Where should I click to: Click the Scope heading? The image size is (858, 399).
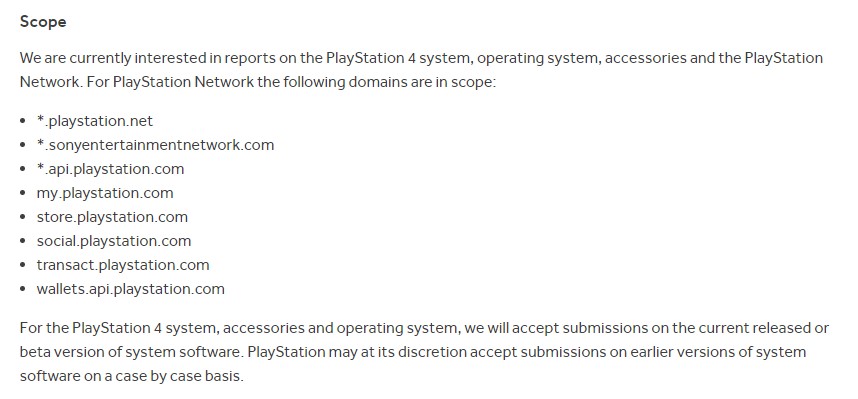pyautogui.click(x=43, y=22)
